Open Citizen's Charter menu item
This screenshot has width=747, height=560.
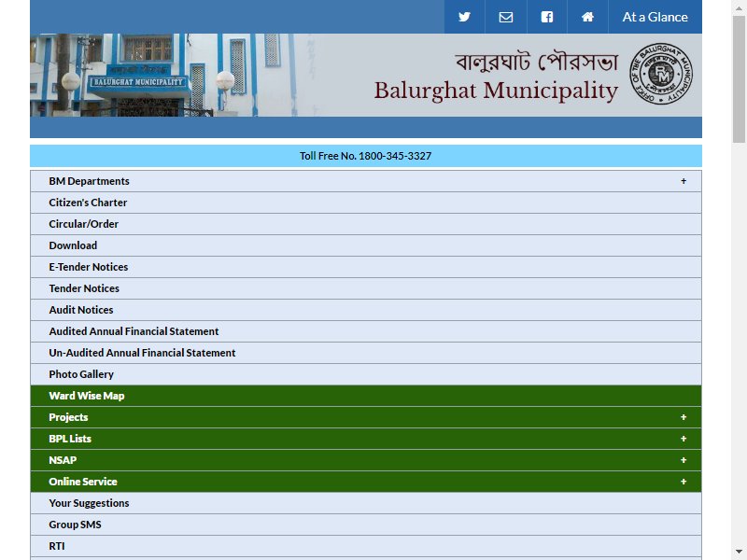click(x=366, y=203)
